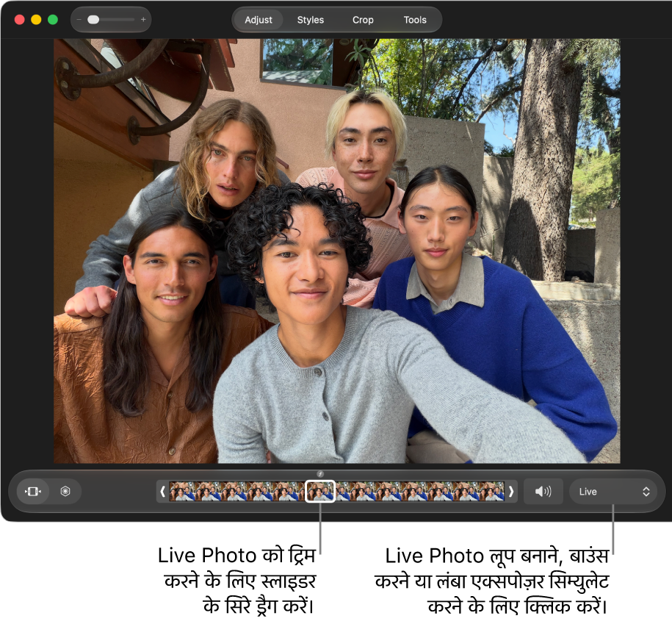Click the zoom in plus icon
The image size is (672, 624).
143,20
